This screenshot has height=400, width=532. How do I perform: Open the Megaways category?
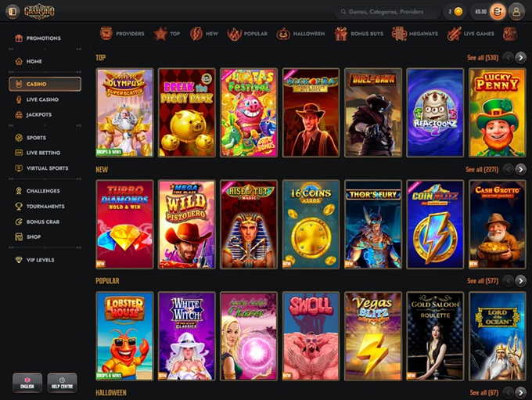click(415, 34)
